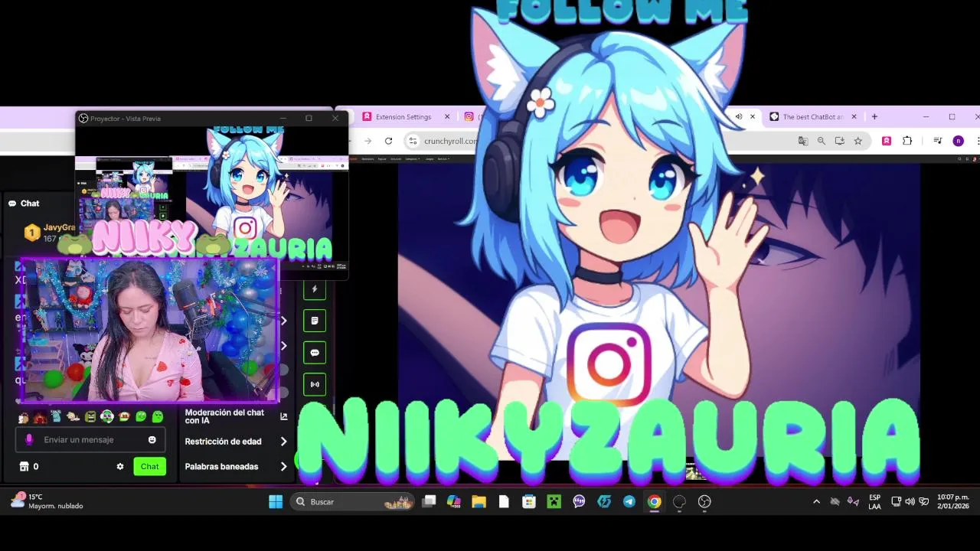Click the install app icon in address bar
This screenshot has height=551, width=980.
click(839, 141)
